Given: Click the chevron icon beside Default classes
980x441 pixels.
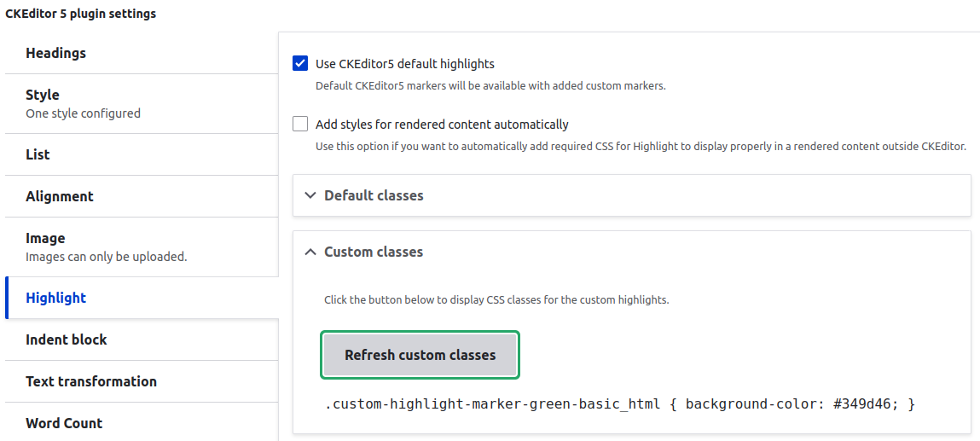Looking at the screenshot, I should (x=310, y=195).
